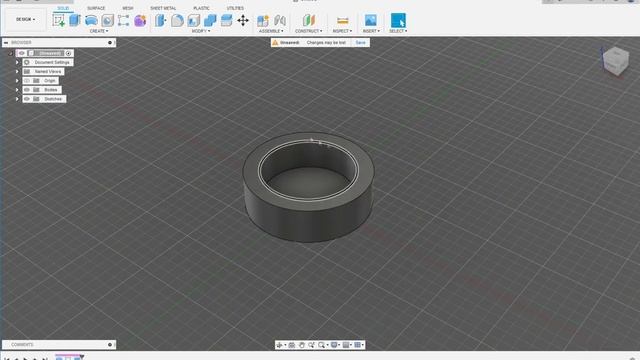Toggle visibility of the Bodies folder

[x=27, y=90]
